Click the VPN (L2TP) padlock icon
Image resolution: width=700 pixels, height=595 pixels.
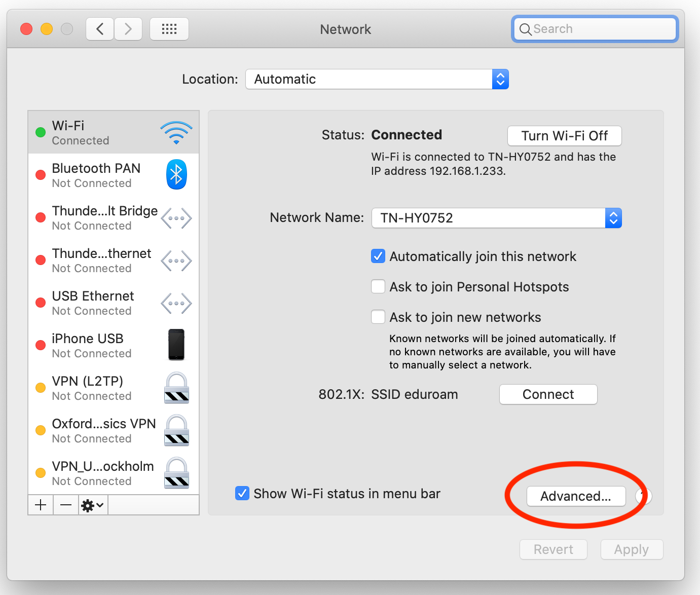coord(176,388)
